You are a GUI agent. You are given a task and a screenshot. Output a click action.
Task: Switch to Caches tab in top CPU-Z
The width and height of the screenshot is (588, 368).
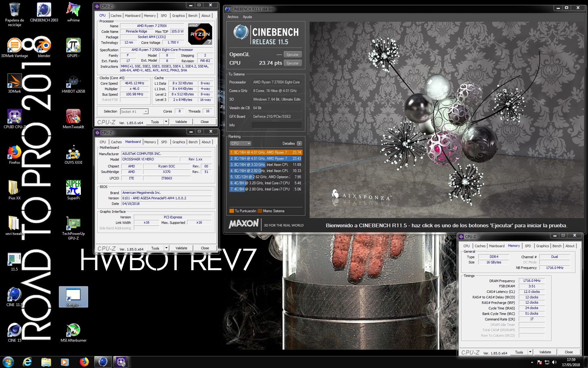tap(116, 16)
